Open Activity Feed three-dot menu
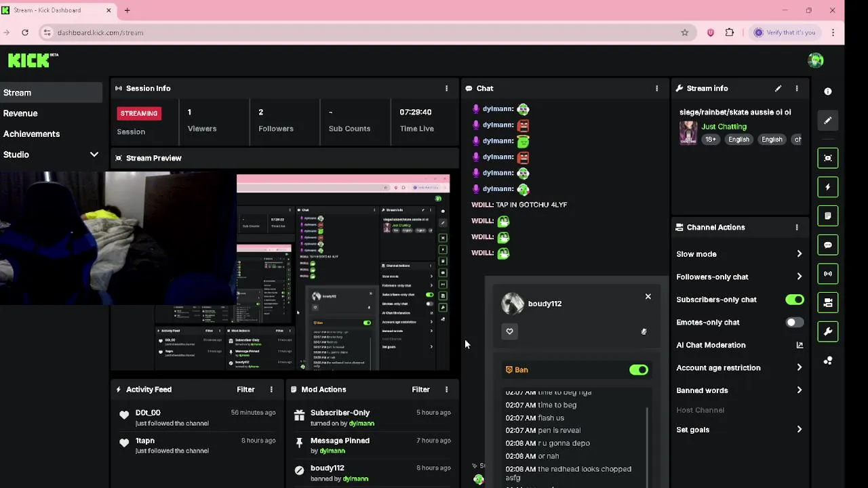This screenshot has width=868, height=488. [271, 389]
